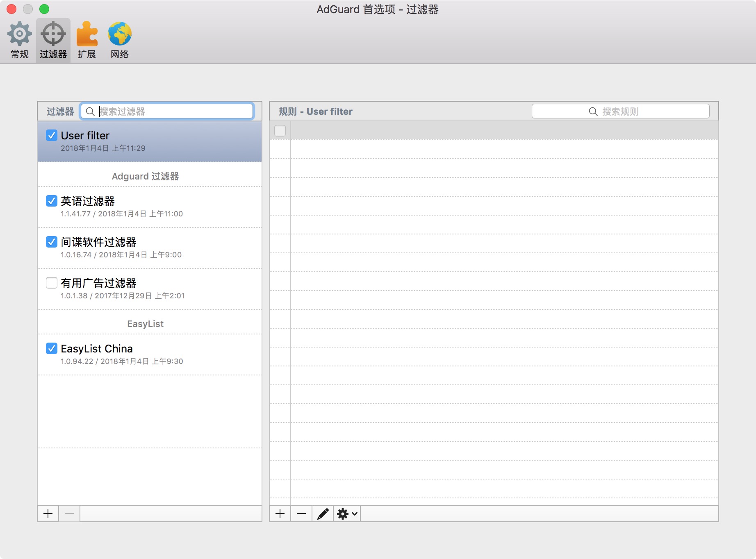Select the EasyList China list row
Image resolution: width=756 pixels, height=559 pixels.
tap(150, 354)
